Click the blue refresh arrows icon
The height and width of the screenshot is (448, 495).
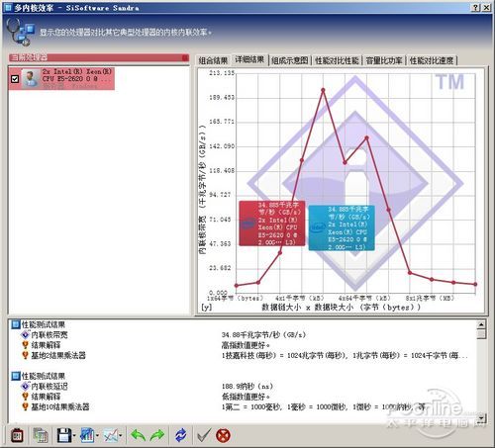pyautogui.click(x=181, y=435)
